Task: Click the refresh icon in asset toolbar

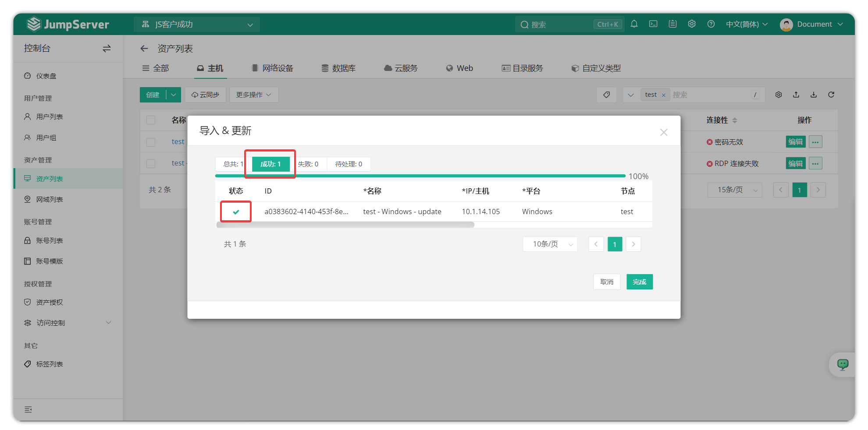Action: tap(831, 95)
